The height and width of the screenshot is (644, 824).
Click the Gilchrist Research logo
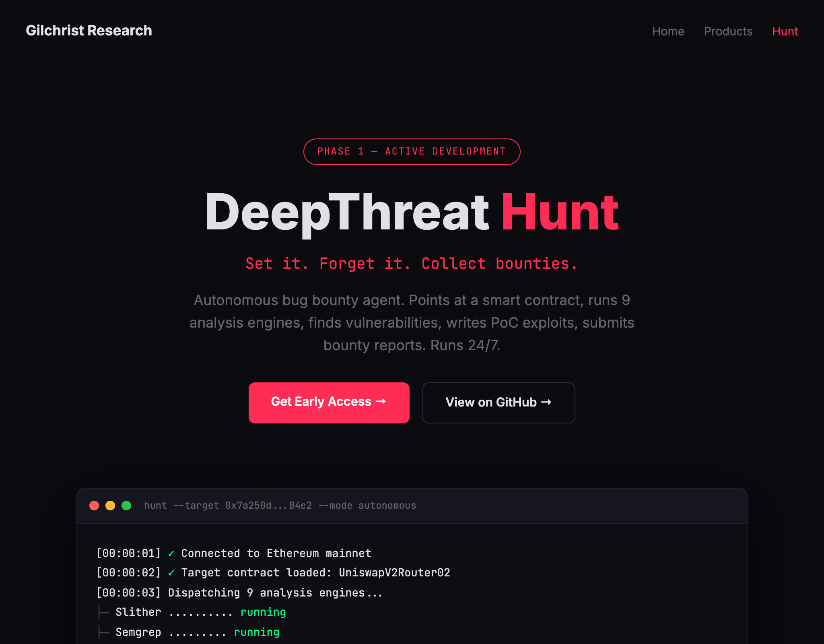[x=89, y=31]
